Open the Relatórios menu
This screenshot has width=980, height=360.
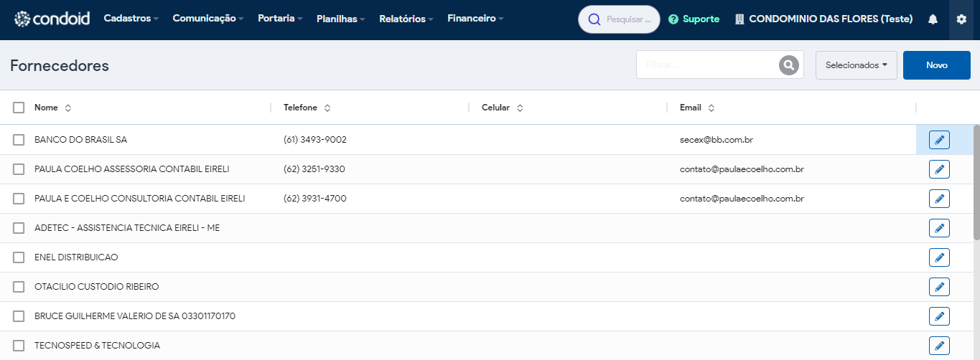click(x=406, y=19)
